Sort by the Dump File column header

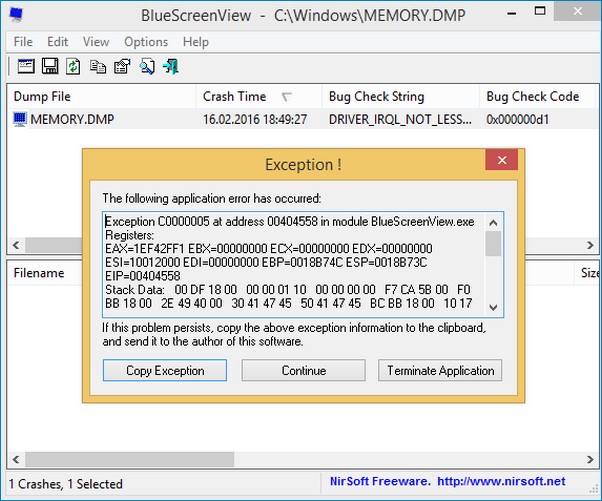(x=102, y=96)
